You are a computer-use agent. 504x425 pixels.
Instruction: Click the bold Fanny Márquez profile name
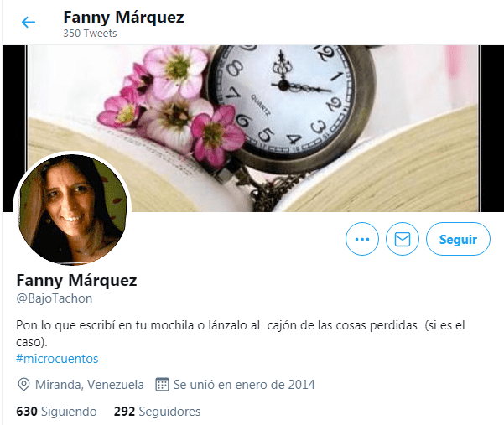(x=76, y=280)
